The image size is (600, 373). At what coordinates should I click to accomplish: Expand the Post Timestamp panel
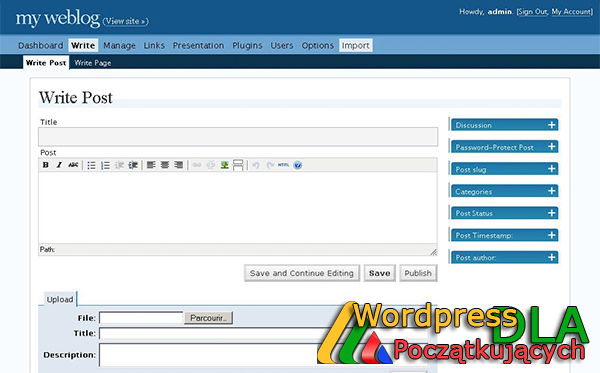pyautogui.click(x=504, y=235)
